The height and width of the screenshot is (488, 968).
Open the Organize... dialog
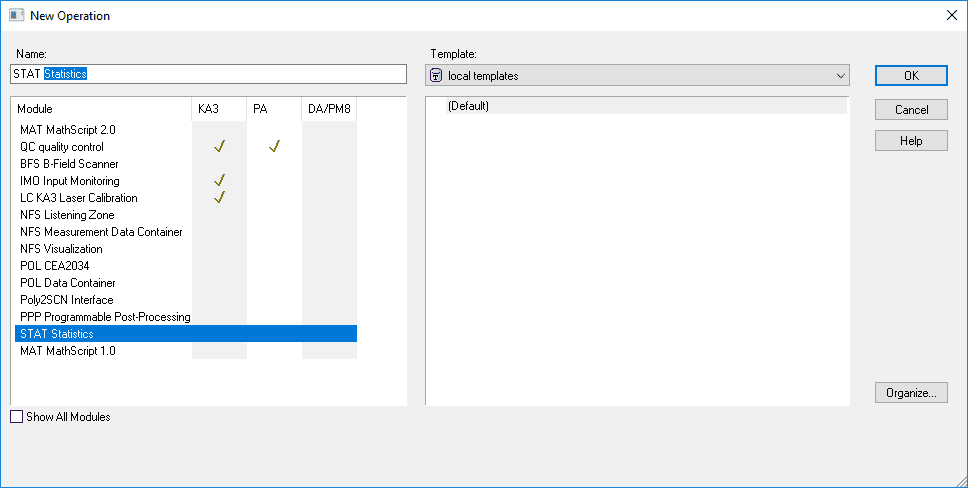[x=911, y=393]
